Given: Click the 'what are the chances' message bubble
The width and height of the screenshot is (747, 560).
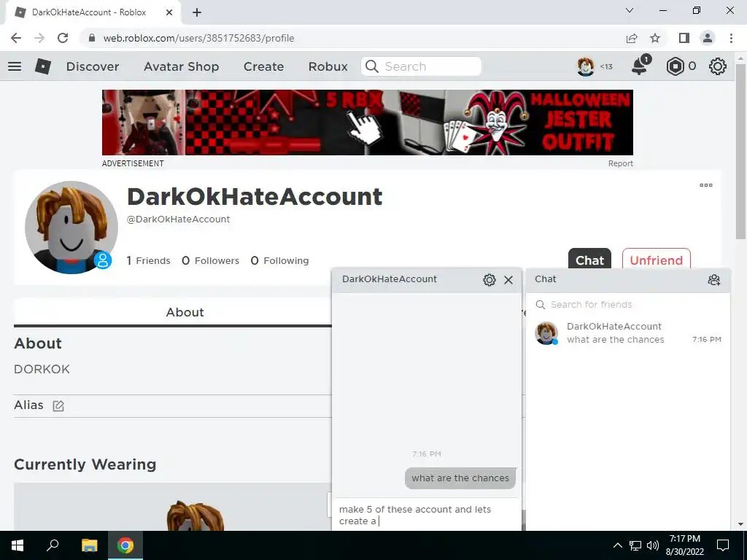Looking at the screenshot, I should coord(460,478).
